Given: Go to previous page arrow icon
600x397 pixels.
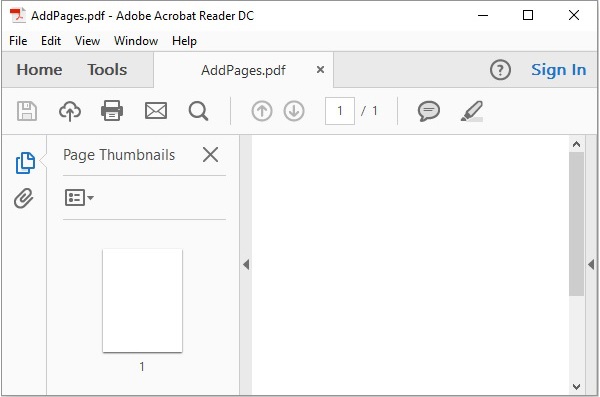Looking at the screenshot, I should [x=262, y=111].
